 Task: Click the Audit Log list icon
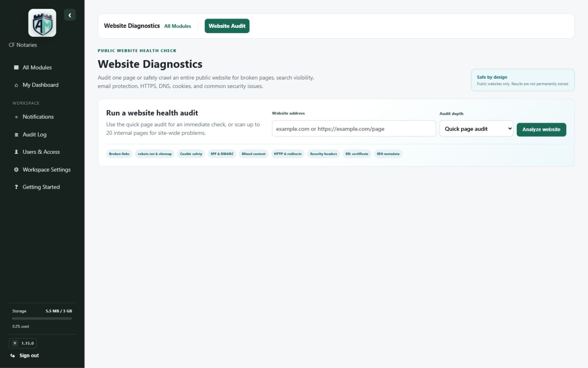point(16,135)
